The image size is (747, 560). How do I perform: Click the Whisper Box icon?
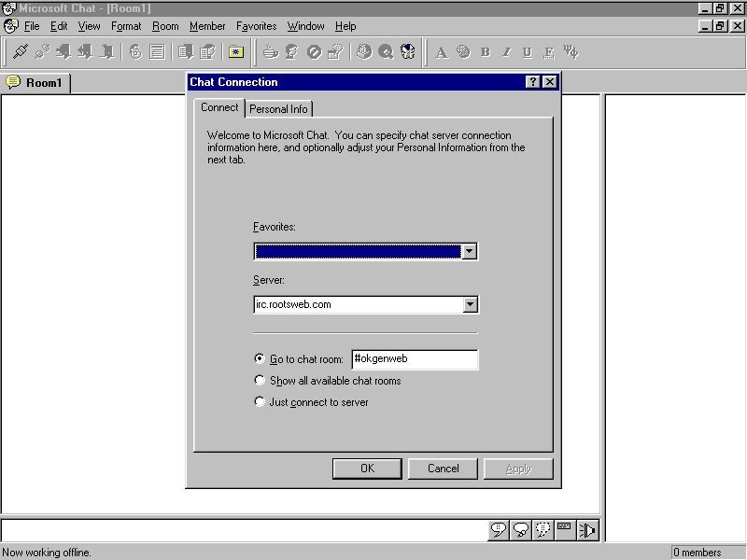pyautogui.click(x=335, y=51)
